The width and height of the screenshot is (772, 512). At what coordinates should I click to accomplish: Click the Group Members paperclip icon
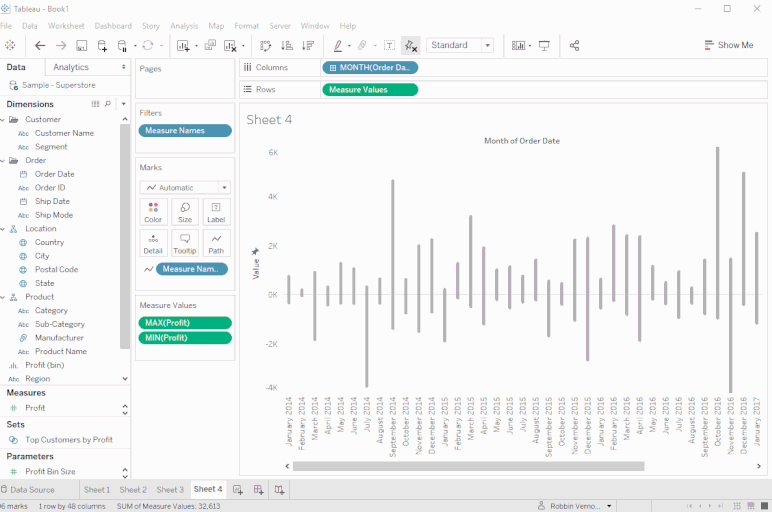tap(362, 45)
